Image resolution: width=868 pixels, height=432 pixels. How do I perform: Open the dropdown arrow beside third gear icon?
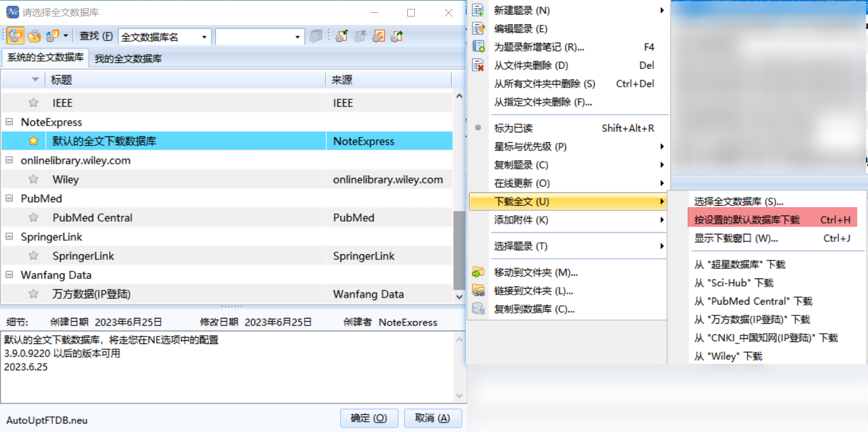65,36
